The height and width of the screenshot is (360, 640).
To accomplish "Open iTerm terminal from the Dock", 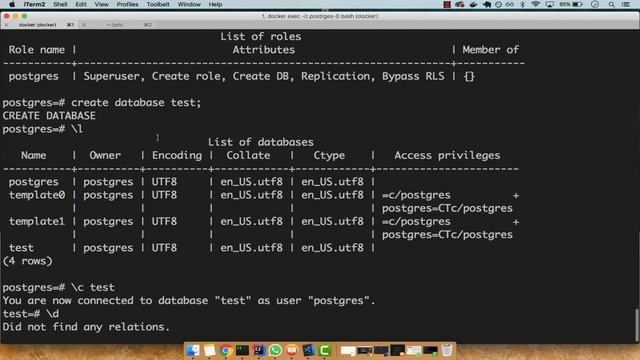I will (x=242, y=350).
